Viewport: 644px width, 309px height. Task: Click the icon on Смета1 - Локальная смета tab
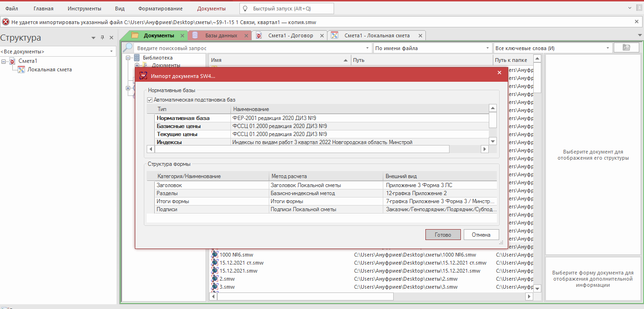(335, 35)
